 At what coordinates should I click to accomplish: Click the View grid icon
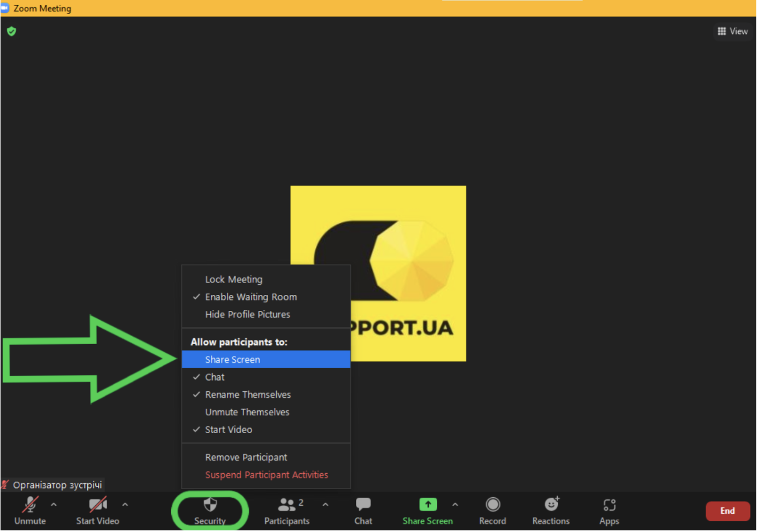(722, 32)
